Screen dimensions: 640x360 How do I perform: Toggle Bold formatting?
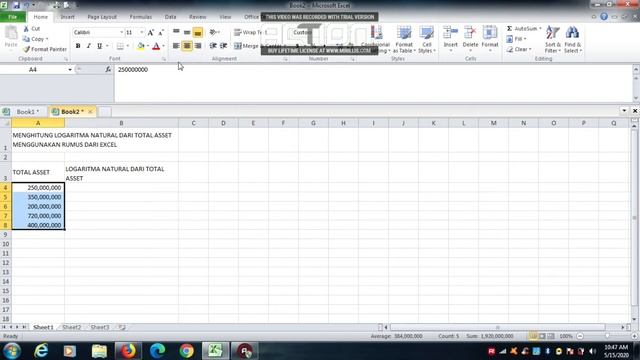78,46
